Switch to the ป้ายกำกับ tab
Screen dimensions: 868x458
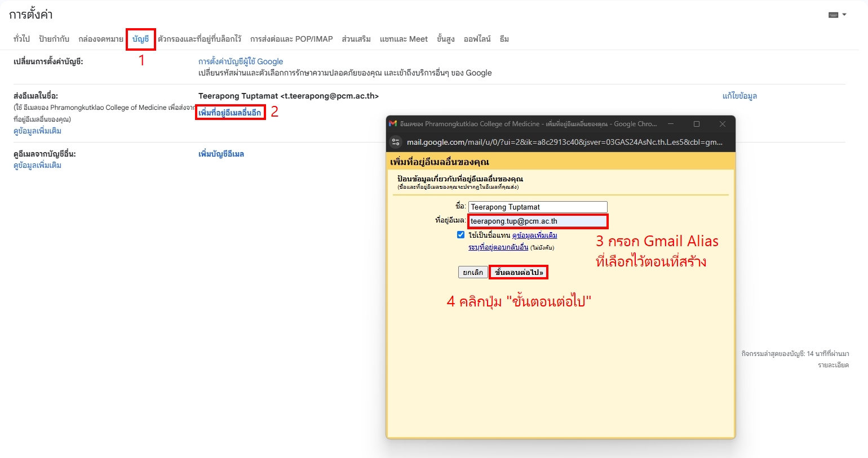click(x=54, y=39)
